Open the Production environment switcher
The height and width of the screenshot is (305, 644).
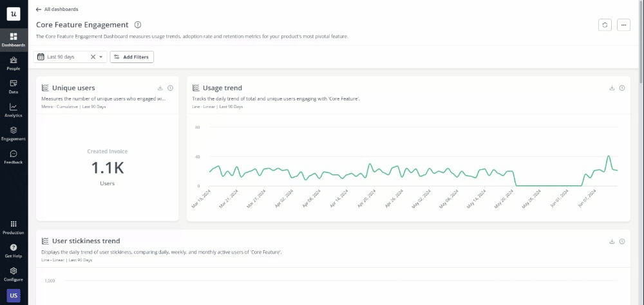(x=14, y=227)
